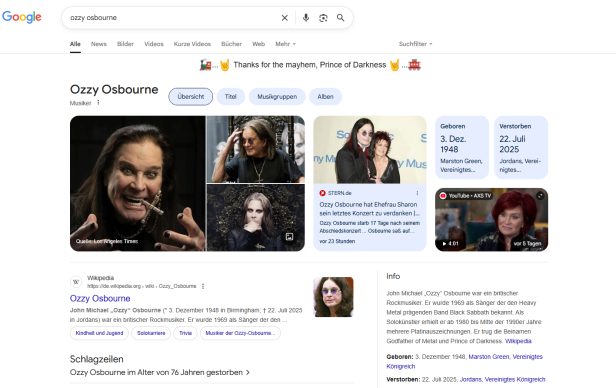Open the Verstorben 22. Juli 2025 card
Image resolution: width=616 pixels, height=388 pixels.
pyautogui.click(x=521, y=147)
